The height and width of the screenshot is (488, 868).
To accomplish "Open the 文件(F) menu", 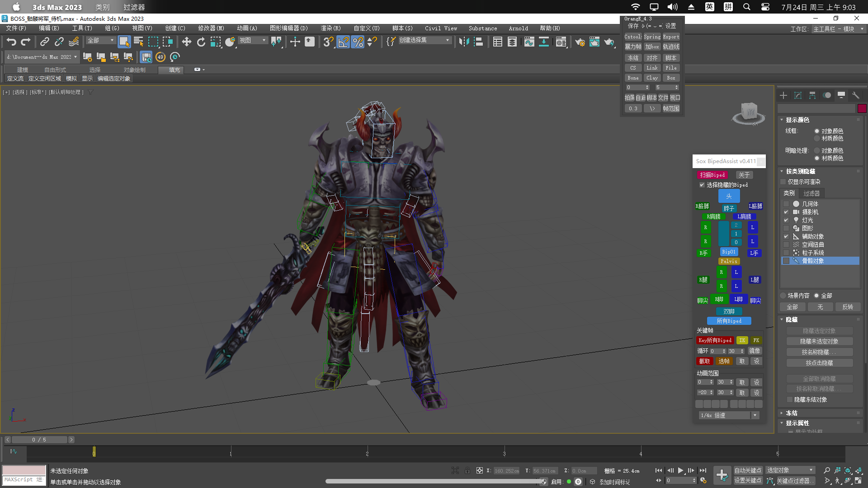I will (16, 28).
